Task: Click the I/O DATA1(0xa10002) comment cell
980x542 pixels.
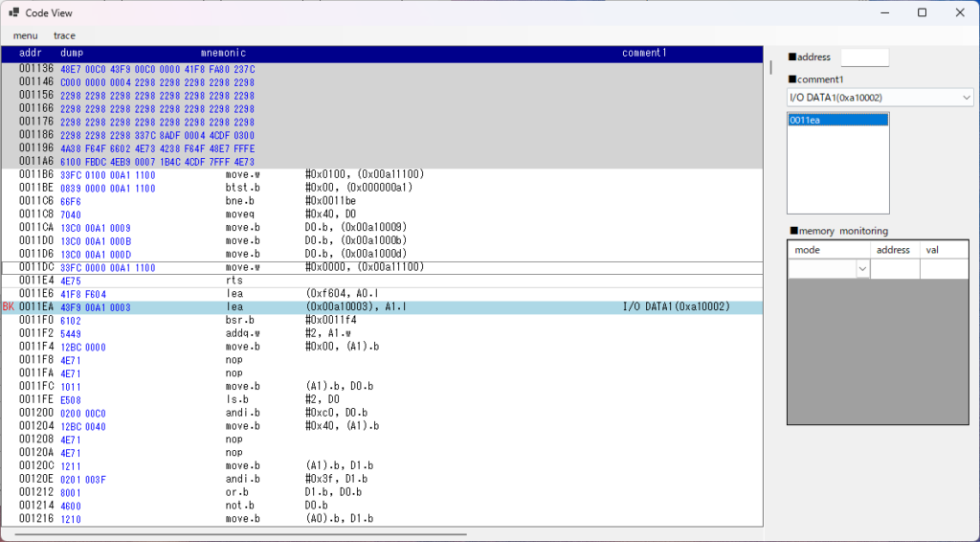Action: (x=676, y=307)
